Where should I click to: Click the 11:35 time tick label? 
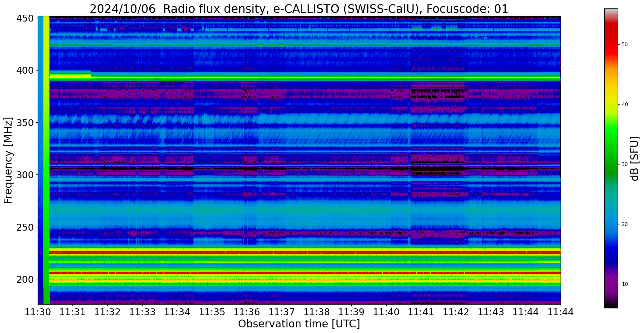[212, 312]
